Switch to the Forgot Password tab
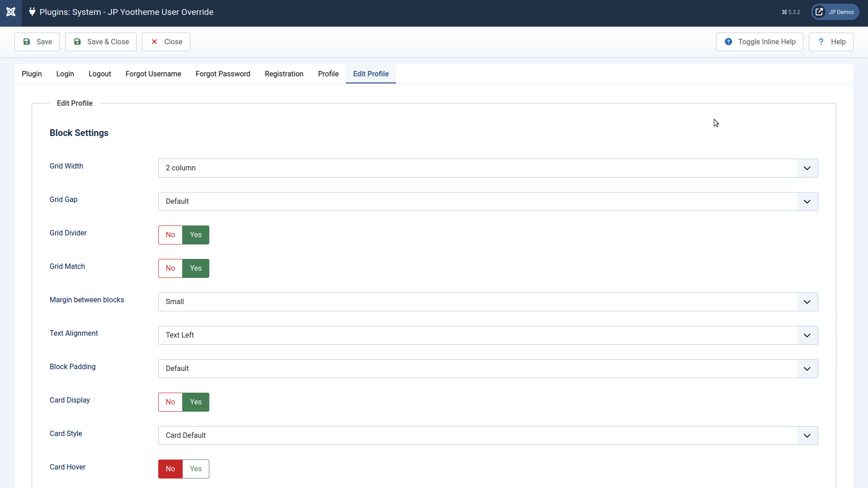The width and height of the screenshot is (868, 488). pyautogui.click(x=223, y=74)
